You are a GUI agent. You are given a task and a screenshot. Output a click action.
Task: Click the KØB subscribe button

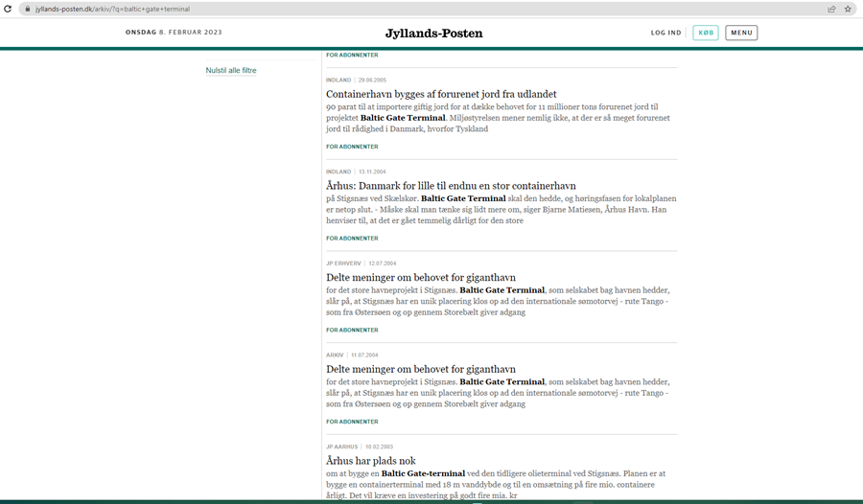click(x=706, y=33)
